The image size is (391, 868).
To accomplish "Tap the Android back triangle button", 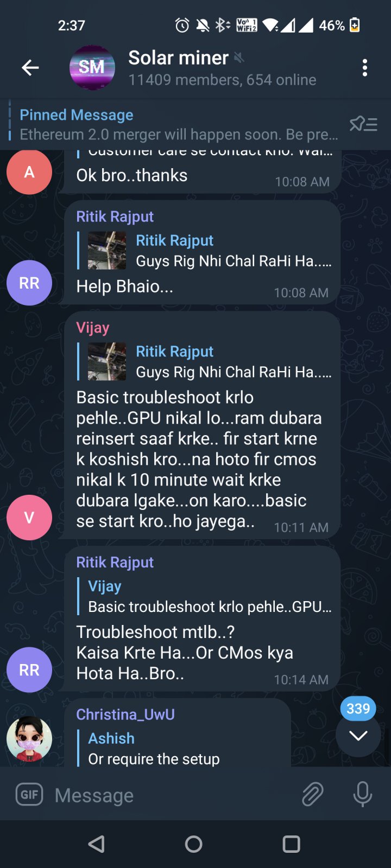I will tap(97, 844).
